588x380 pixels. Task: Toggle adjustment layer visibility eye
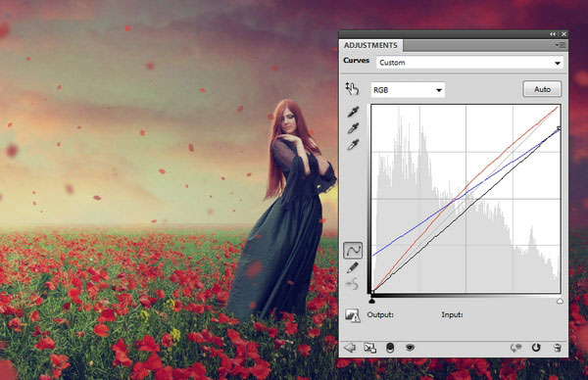(x=410, y=348)
